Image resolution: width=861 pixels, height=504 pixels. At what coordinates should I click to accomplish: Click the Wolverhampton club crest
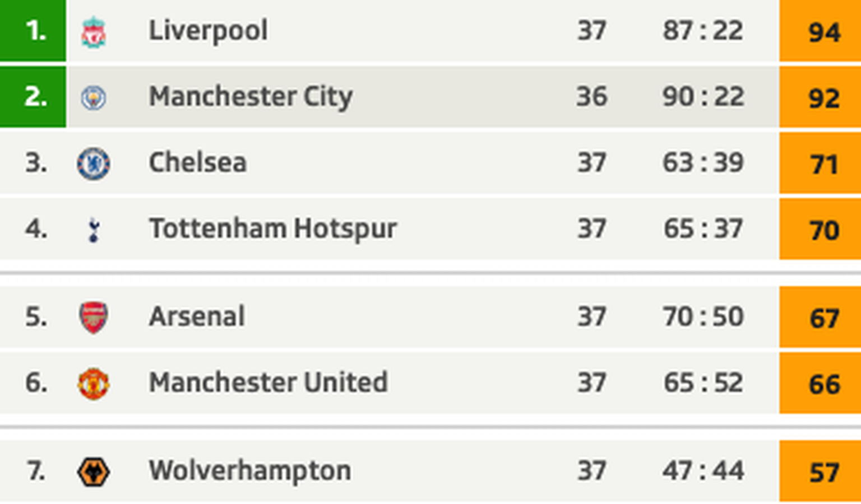[94, 472]
